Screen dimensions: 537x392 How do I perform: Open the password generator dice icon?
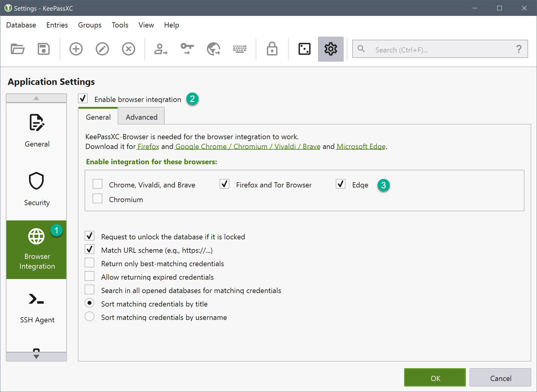(304, 49)
